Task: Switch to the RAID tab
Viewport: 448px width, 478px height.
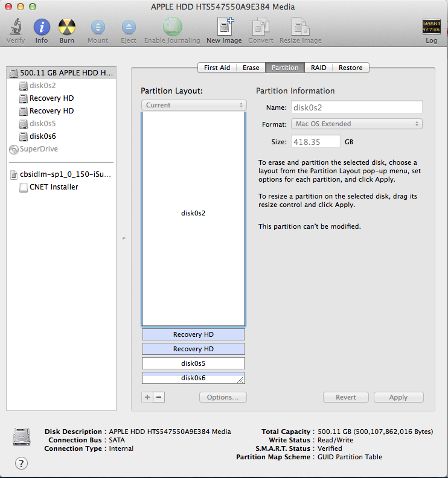Action: point(318,68)
